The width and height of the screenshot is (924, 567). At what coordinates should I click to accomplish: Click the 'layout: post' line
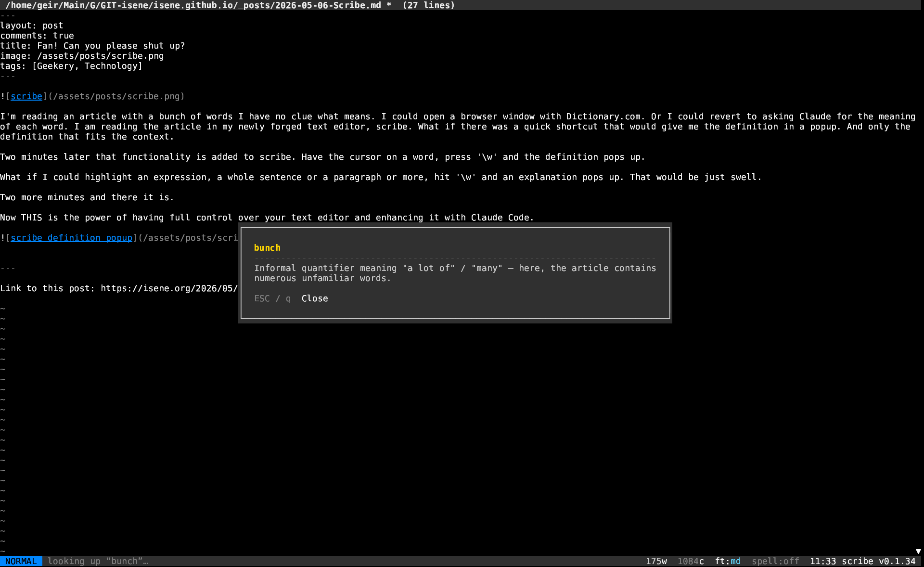pyautogui.click(x=32, y=26)
